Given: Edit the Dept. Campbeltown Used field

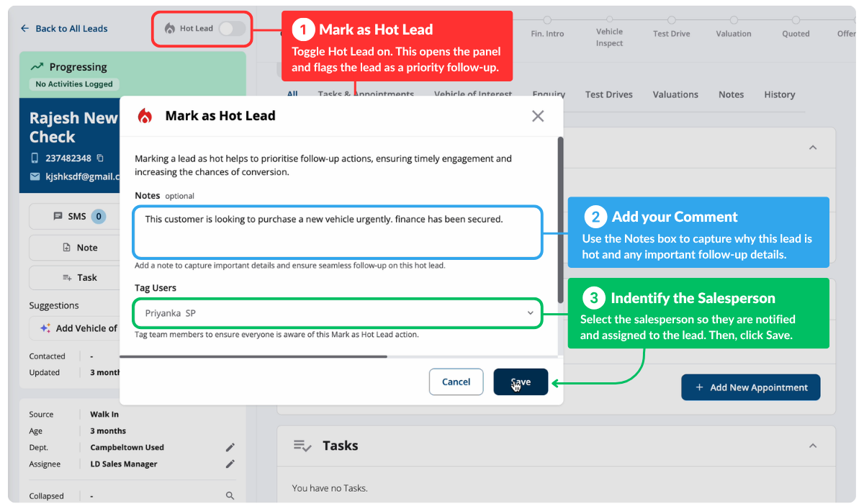Looking at the screenshot, I should coord(230,447).
